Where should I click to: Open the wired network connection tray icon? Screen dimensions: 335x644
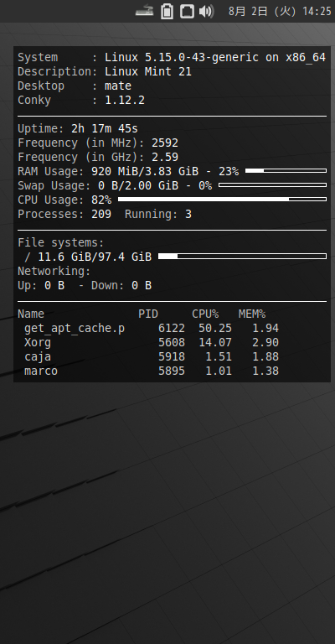187,11
